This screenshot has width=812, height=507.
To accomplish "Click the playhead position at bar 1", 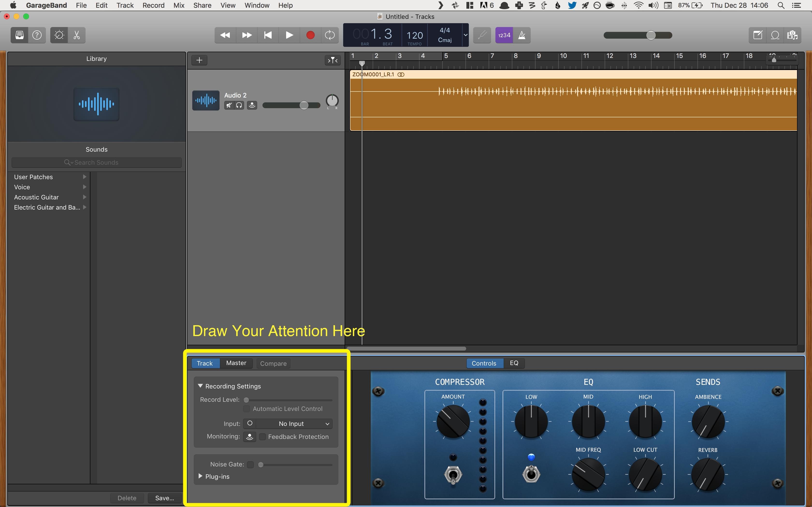I will pos(362,63).
